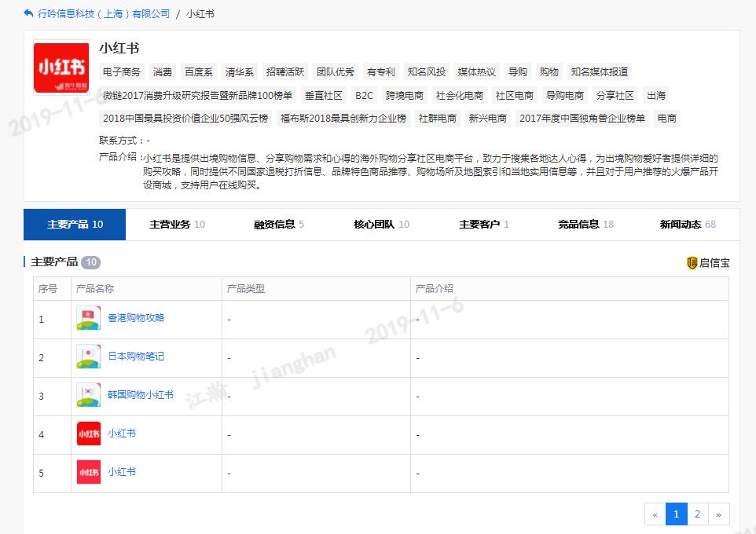756x534 pixels.
Task: Click the 知名风投 tag
Action: click(426, 71)
